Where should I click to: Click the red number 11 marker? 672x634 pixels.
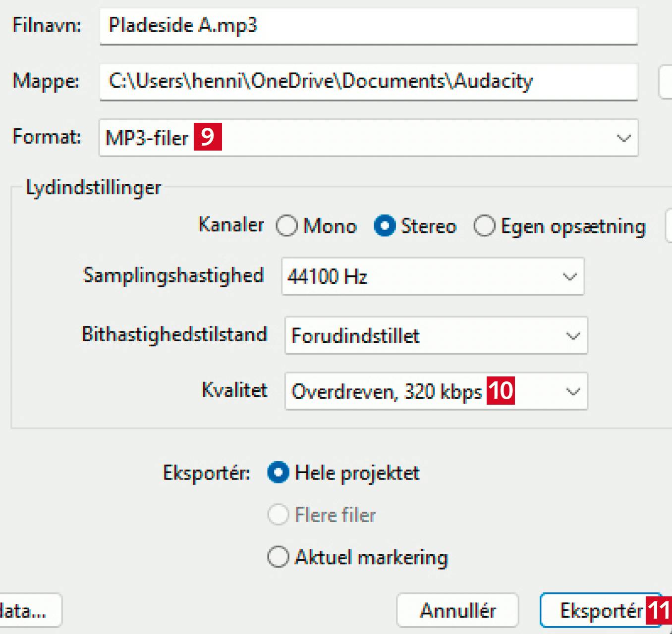[659, 610]
